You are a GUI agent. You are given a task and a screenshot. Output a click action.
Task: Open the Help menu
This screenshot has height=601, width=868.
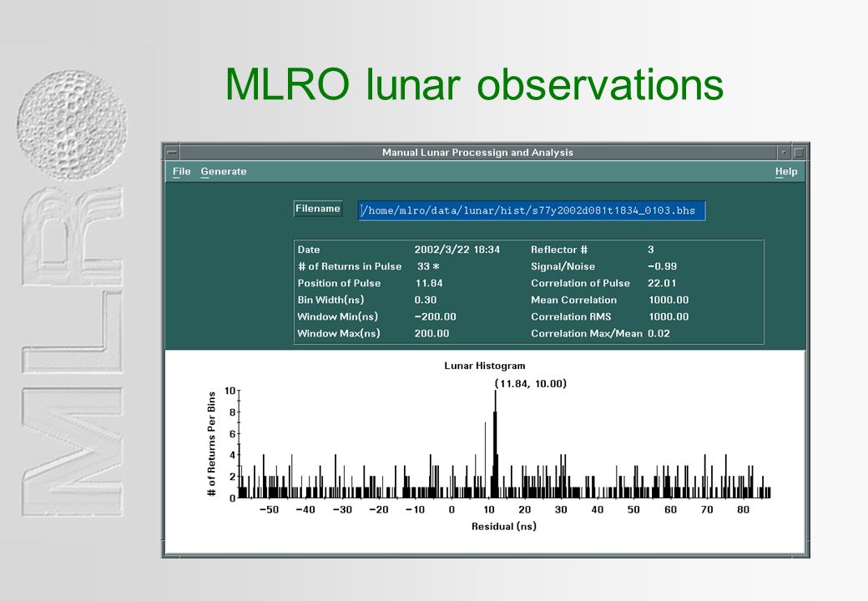click(786, 172)
